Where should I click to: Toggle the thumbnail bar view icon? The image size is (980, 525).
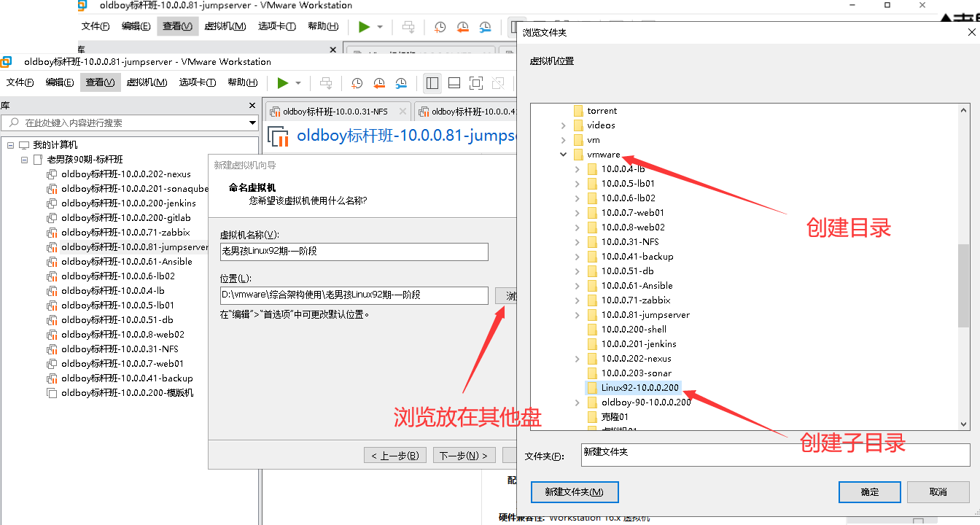pos(454,83)
